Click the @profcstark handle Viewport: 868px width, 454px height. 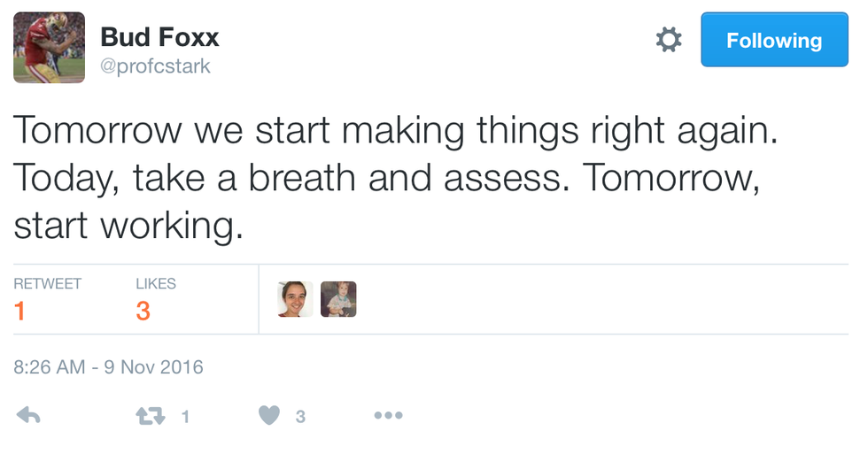tap(156, 66)
